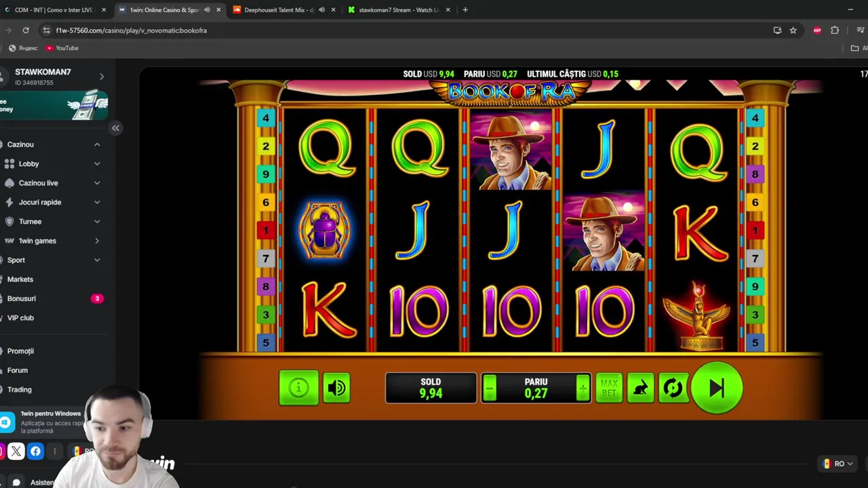This screenshot has height=488, width=868.
Task: Click the Lobby grid icon
Action: tap(9, 163)
